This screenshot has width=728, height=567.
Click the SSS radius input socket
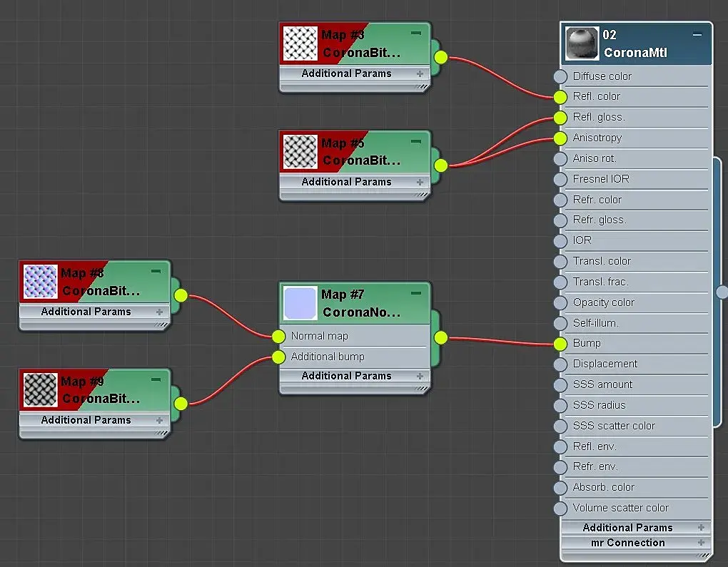[x=560, y=406]
